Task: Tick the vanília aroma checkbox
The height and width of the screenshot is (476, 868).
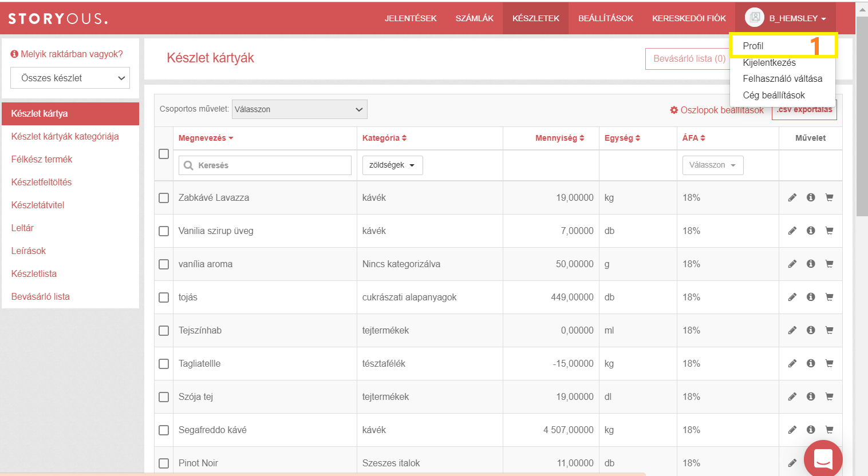Action: tap(164, 264)
